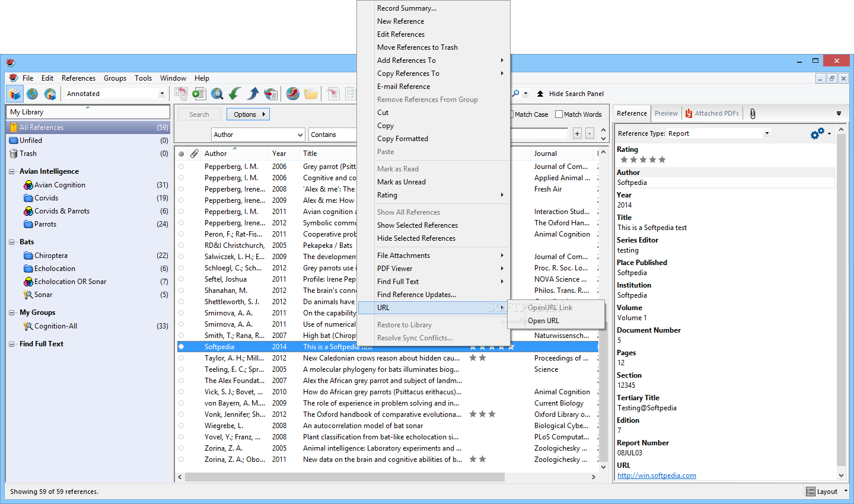Click the blue Export arrow icon
The width and height of the screenshot is (854, 504).
click(253, 94)
